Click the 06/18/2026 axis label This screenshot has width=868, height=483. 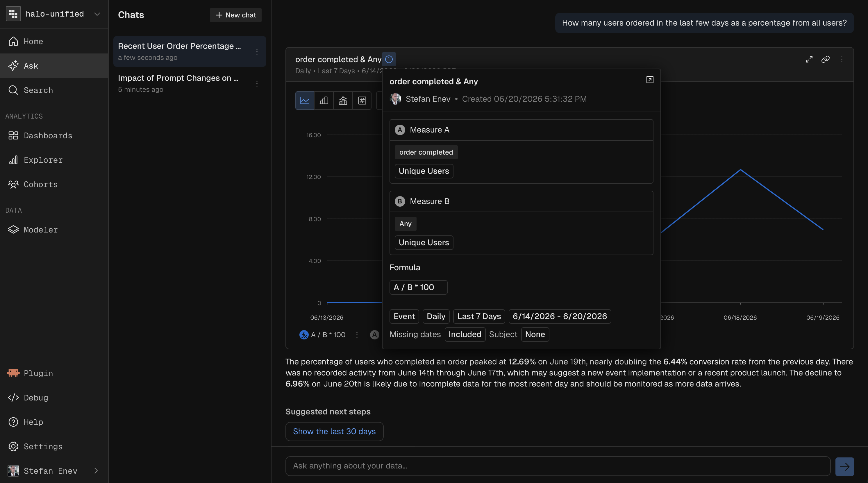[740, 318]
